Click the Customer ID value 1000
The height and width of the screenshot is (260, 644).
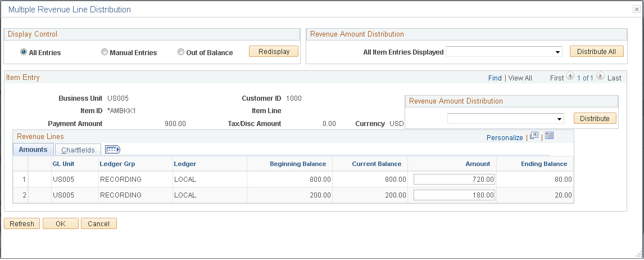(294, 98)
